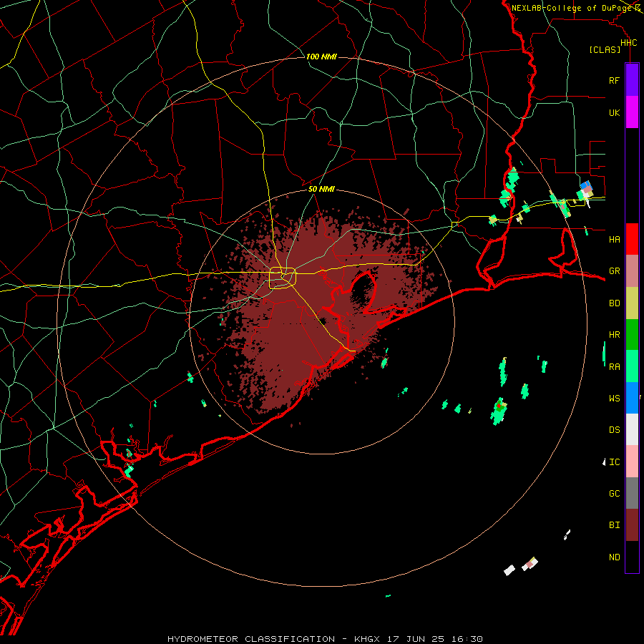Click the "UK" legend label
Viewport: 644px width, 644px height.
(614, 112)
